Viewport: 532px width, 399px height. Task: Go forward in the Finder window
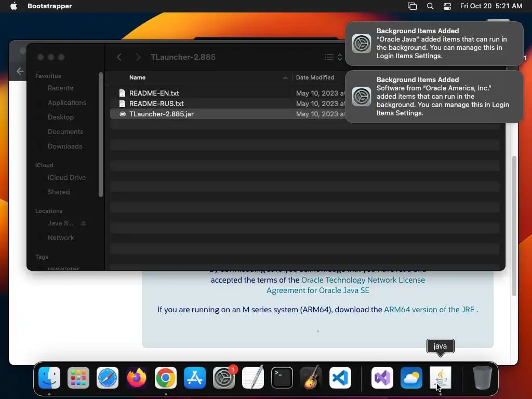[138, 57]
